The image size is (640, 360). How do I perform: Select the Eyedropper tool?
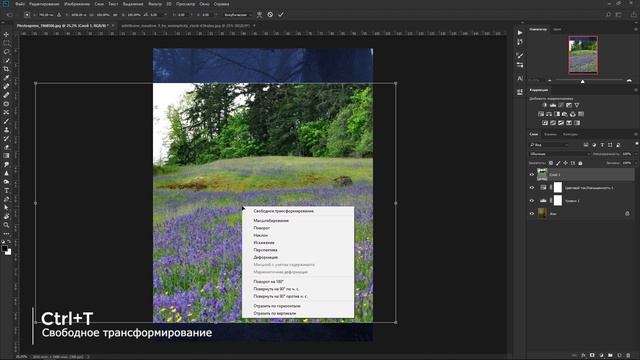coord(6,78)
